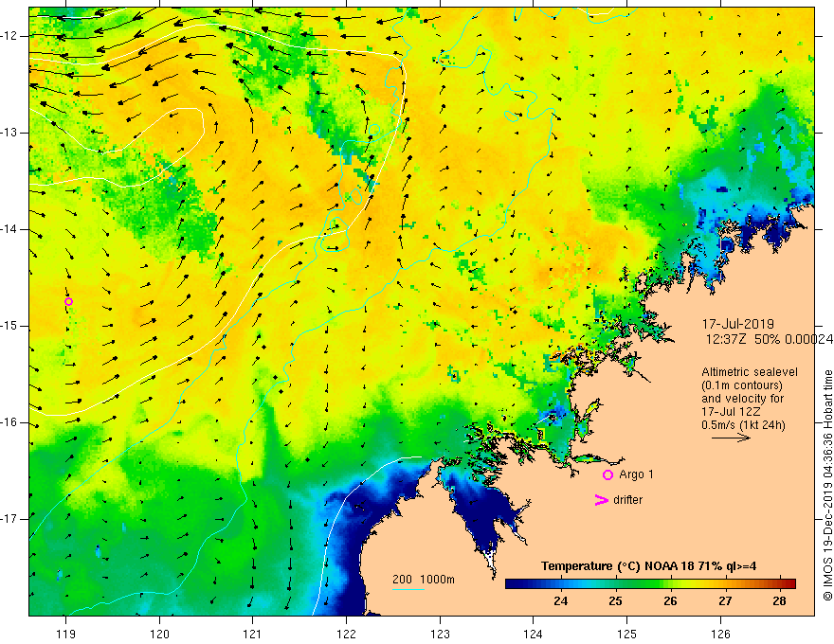Click the "17-Jul 12Z" caption line
Image resolution: width=834 pixels, height=644 pixels.
coord(731,412)
